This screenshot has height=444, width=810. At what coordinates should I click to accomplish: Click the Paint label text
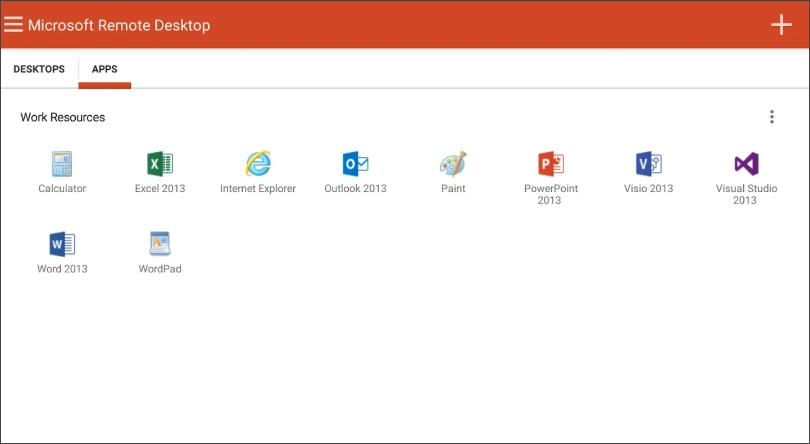tap(453, 188)
